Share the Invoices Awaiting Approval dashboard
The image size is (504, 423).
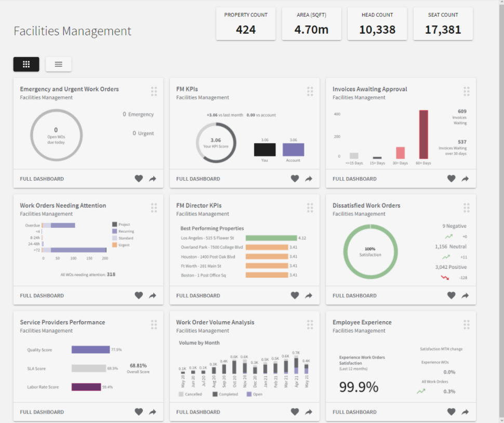[465, 179]
